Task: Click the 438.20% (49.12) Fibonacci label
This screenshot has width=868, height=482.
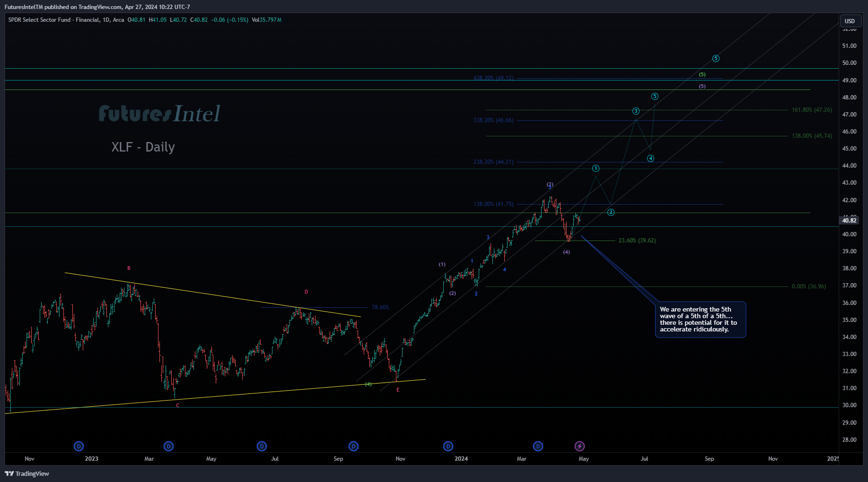Action: tap(493, 78)
